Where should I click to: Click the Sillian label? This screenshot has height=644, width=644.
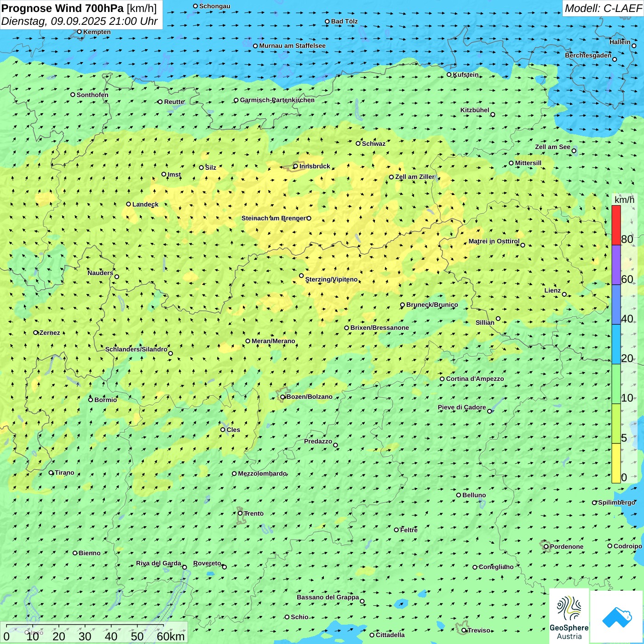pyautogui.click(x=485, y=322)
